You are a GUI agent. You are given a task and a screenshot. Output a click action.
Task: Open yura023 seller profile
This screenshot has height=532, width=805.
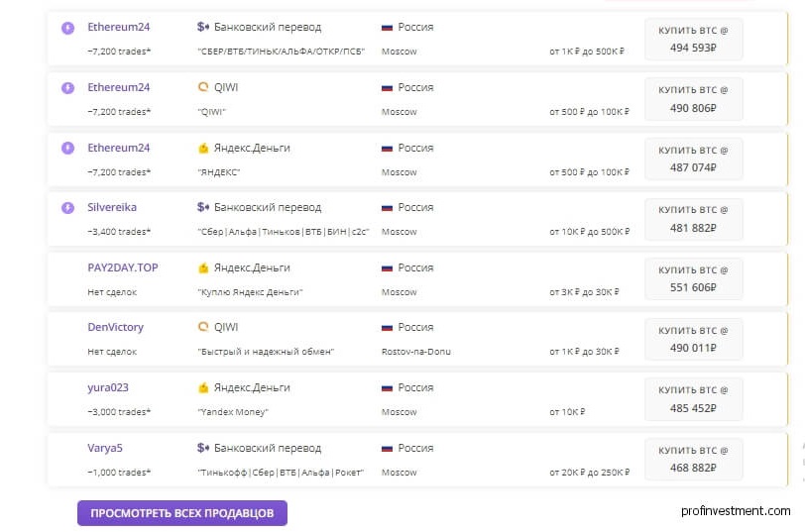point(108,387)
